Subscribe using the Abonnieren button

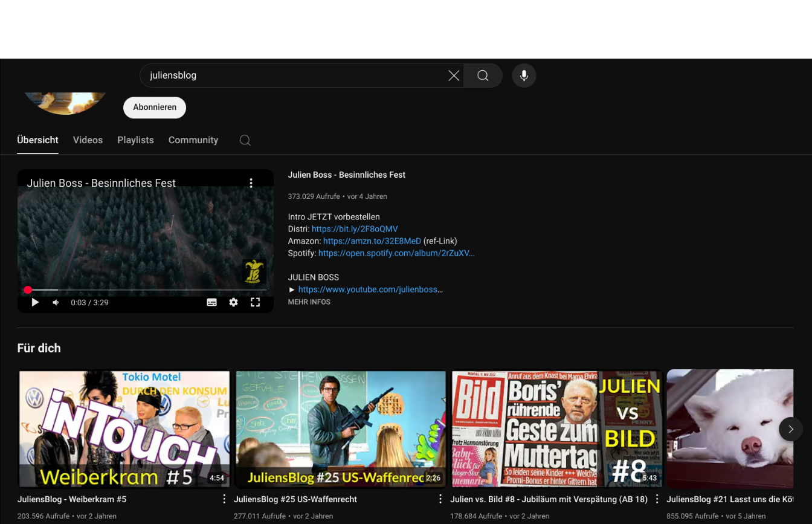155,108
